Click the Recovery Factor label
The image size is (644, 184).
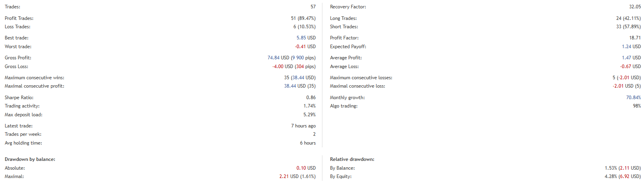pos(348,7)
